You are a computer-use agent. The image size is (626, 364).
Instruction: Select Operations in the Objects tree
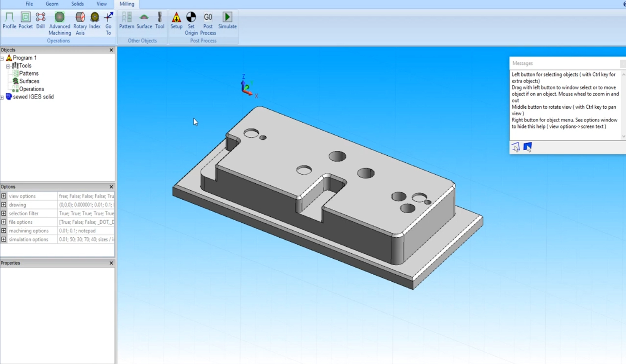click(x=31, y=89)
